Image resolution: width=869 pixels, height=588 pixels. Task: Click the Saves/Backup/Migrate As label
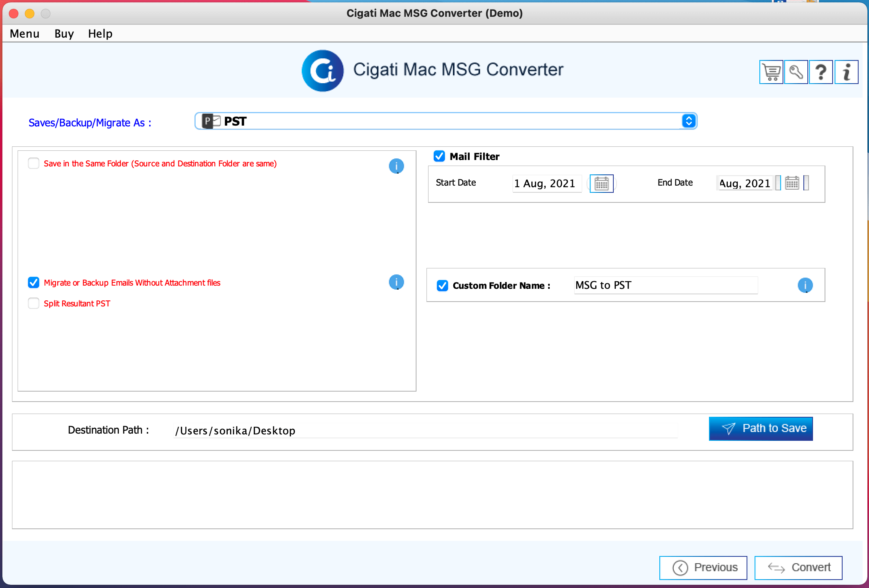(x=90, y=123)
